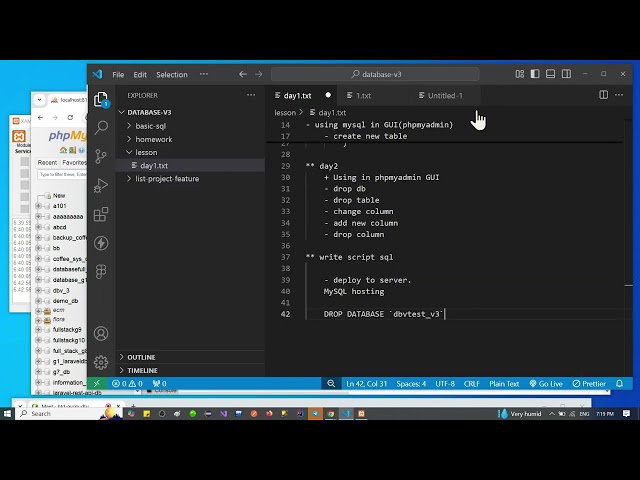Click UTF-8 encoding in status bar
Viewport: 640px width, 480px height.
click(445, 384)
